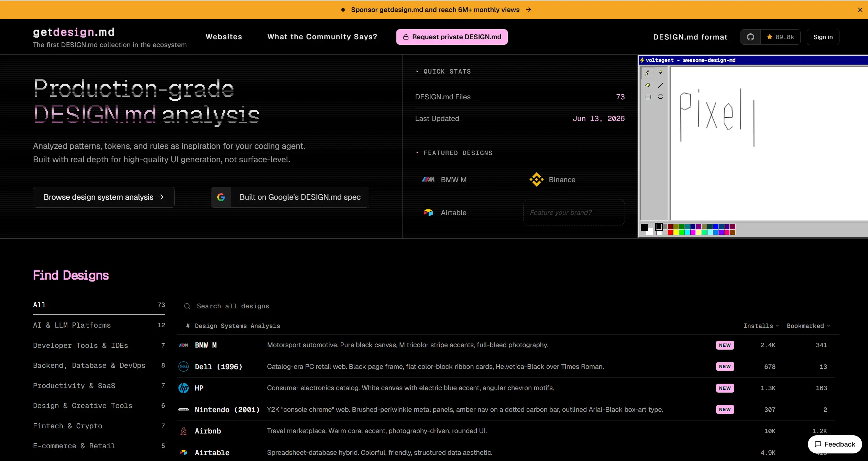Open the Bookmarked sort dropdown

pos(808,326)
